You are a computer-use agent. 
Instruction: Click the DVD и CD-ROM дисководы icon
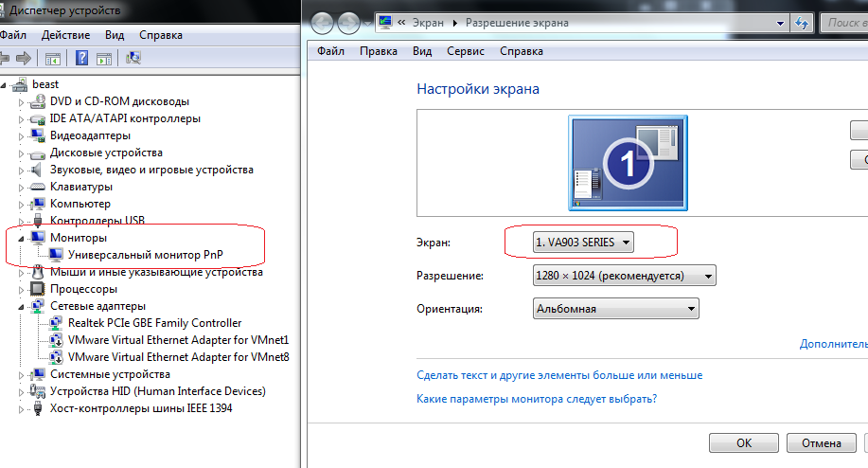tap(38, 101)
